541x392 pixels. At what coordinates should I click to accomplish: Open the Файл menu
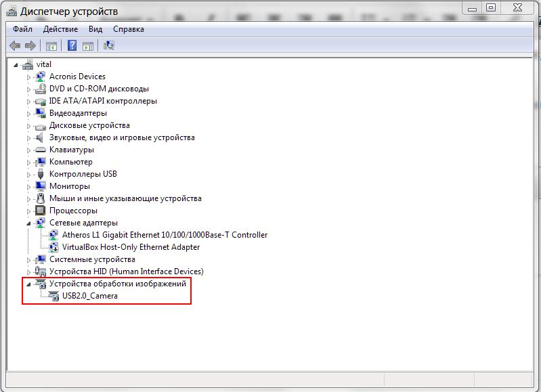point(22,29)
